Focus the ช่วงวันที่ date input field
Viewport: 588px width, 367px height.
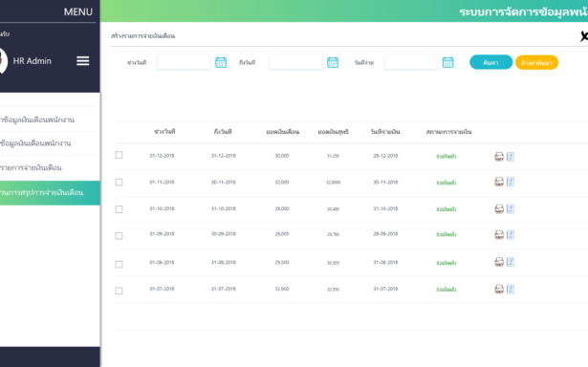184,62
